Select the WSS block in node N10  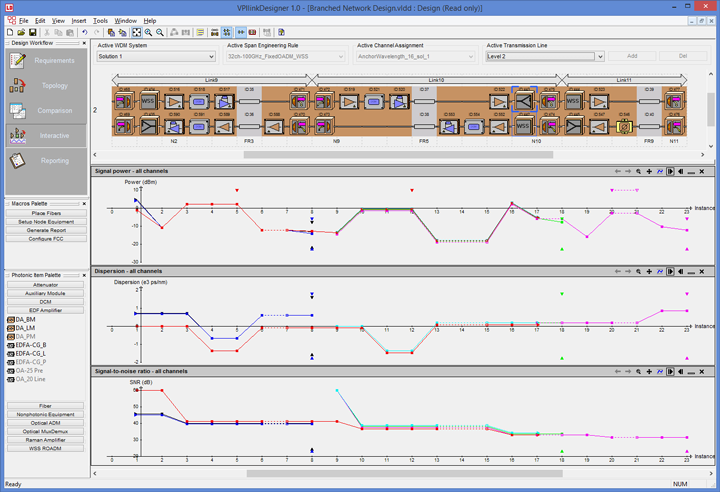(523, 126)
